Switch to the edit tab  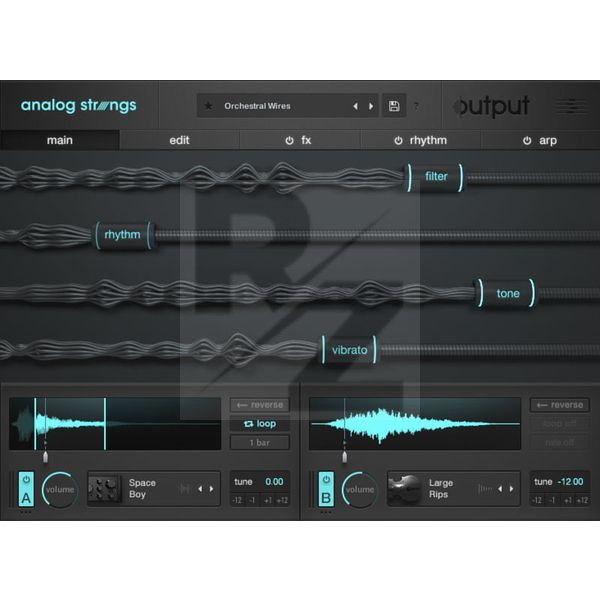click(179, 140)
